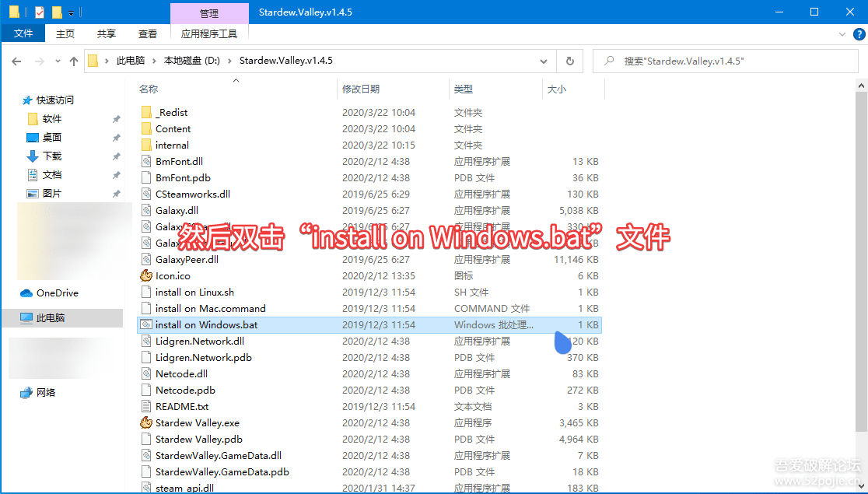
Task: Select the install on Linux.sh icon
Action: [146, 292]
